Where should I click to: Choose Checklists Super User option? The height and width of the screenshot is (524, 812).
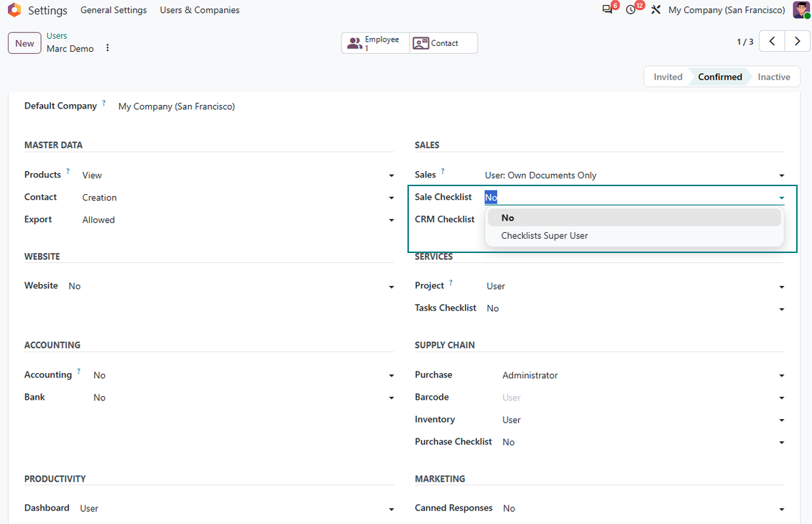635,236
